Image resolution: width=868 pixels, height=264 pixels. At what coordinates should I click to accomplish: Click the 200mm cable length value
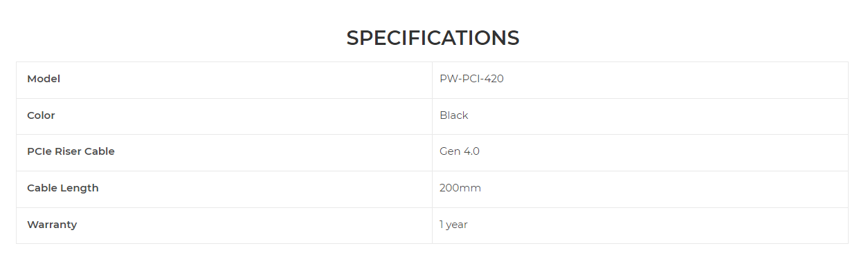(460, 188)
